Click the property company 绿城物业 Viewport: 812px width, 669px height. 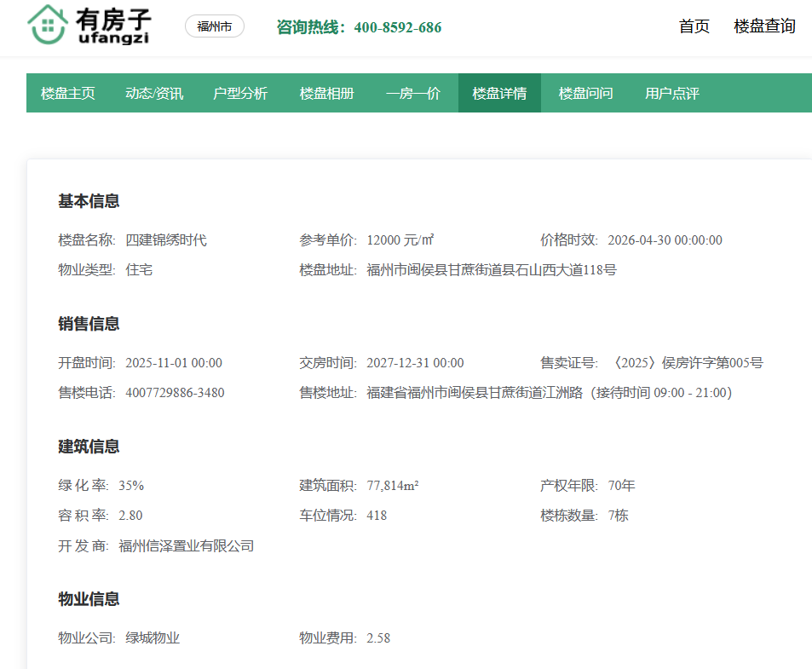tap(153, 638)
